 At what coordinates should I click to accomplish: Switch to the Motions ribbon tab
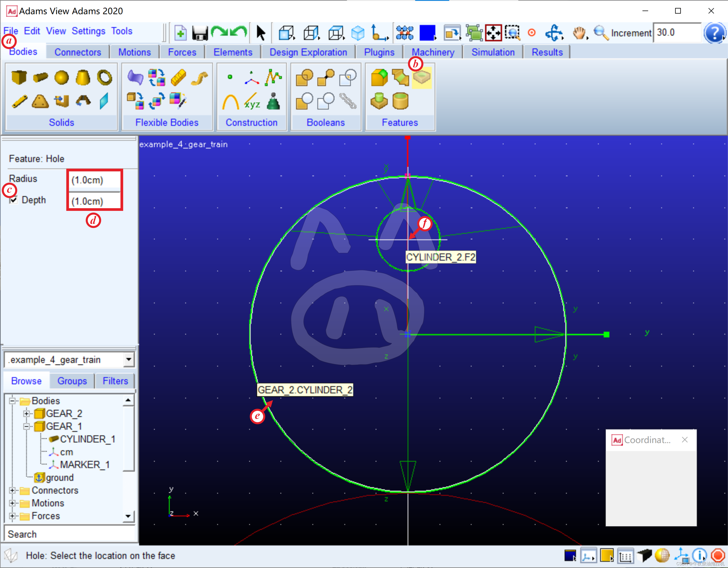coord(135,52)
